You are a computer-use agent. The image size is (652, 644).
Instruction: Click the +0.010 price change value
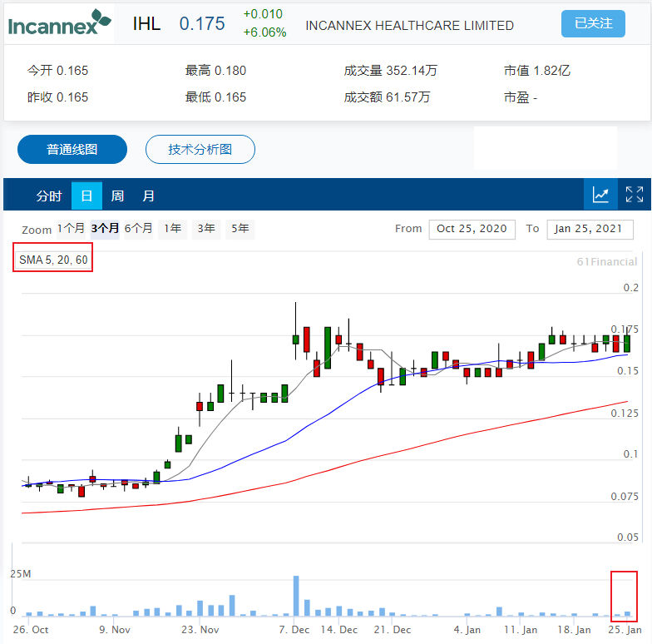tap(263, 14)
